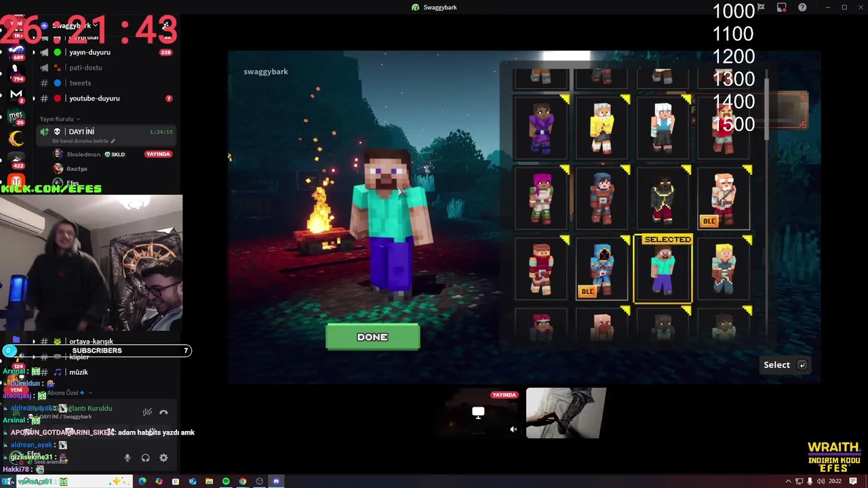
Task: Click the SELECTED Steve skin tile
Action: click(x=663, y=268)
